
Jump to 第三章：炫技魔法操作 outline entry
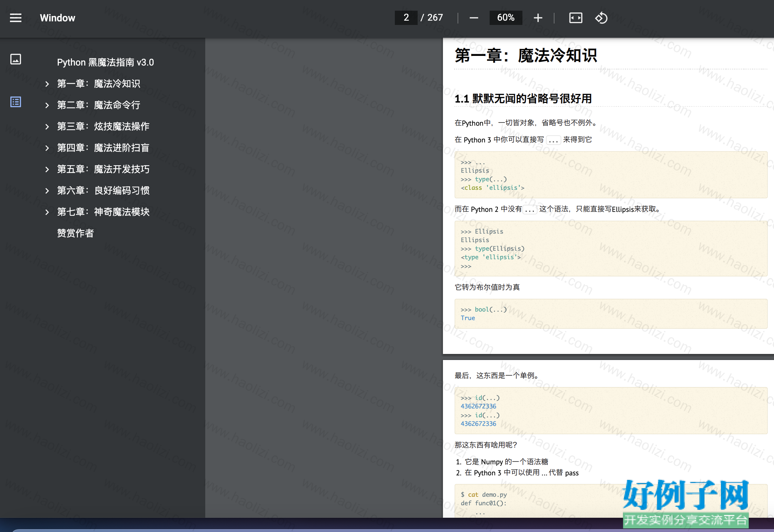click(103, 126)
